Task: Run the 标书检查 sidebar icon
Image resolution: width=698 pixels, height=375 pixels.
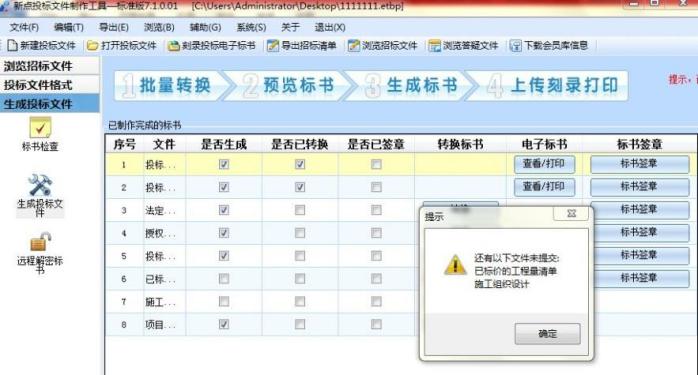Action: (40, 128)
